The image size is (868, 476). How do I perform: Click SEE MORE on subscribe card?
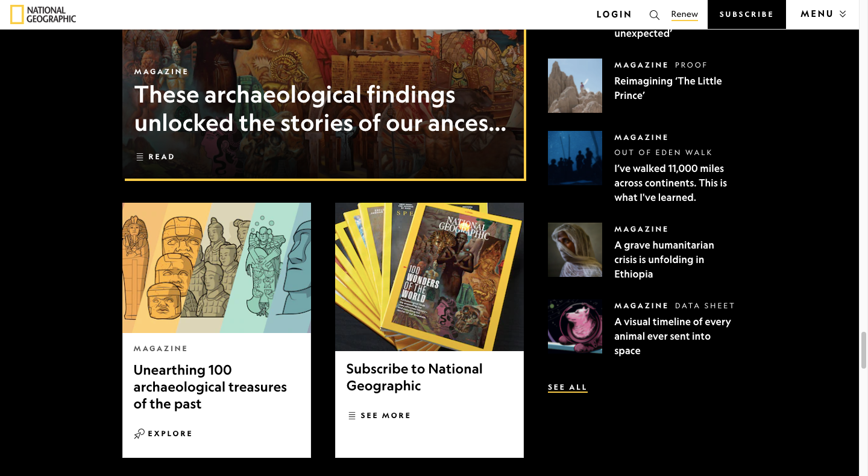tap(386, 416)
